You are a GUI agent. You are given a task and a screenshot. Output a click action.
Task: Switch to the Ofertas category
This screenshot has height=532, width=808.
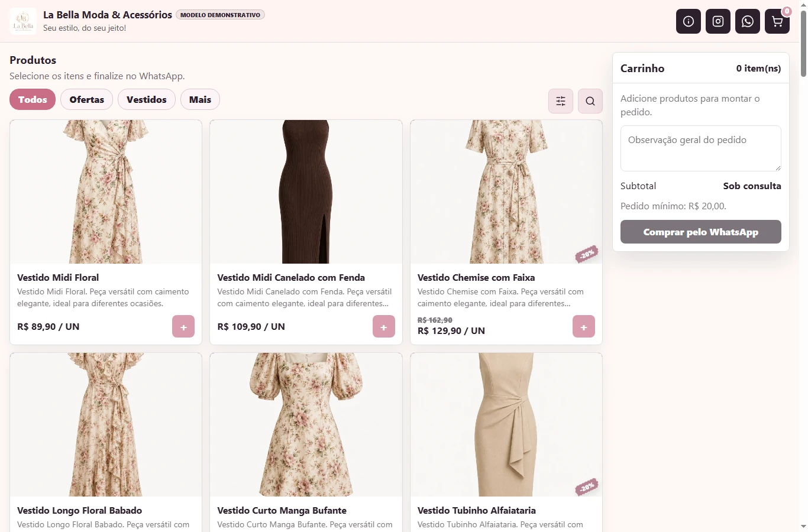coord(87,99)
